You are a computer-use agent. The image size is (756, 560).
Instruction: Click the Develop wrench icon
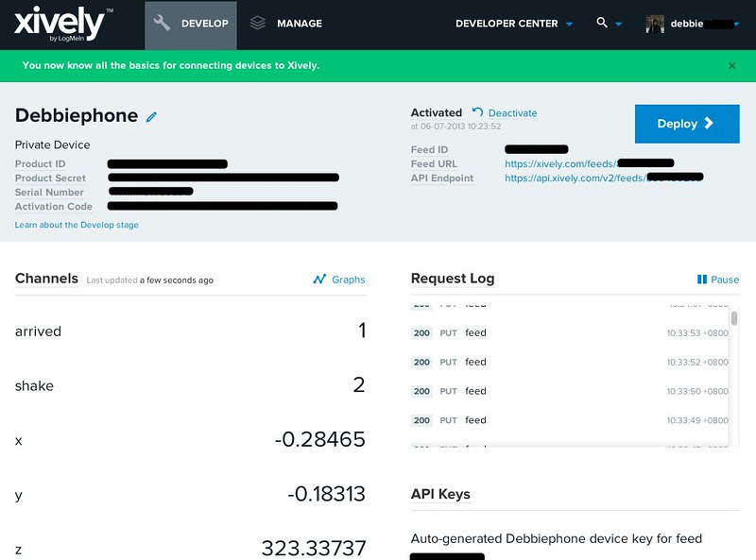(x=162, y=23)
